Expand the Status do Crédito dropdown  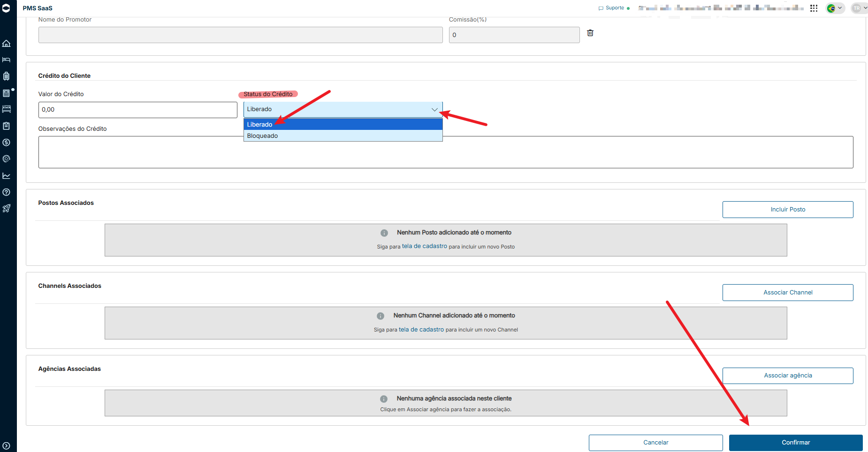point(343,110)
